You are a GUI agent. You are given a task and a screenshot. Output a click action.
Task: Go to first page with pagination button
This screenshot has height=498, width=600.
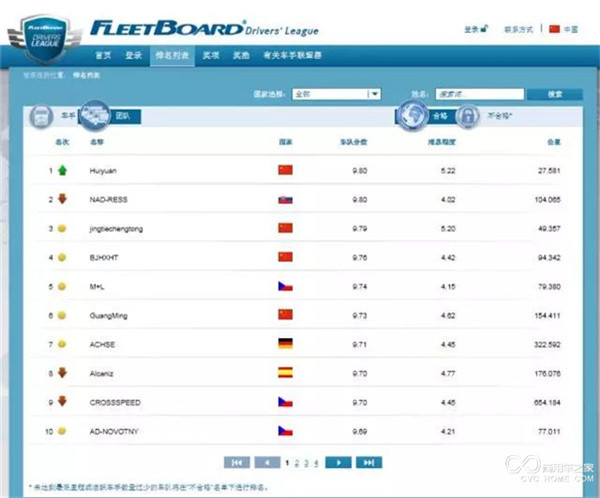tap(237, 462)
